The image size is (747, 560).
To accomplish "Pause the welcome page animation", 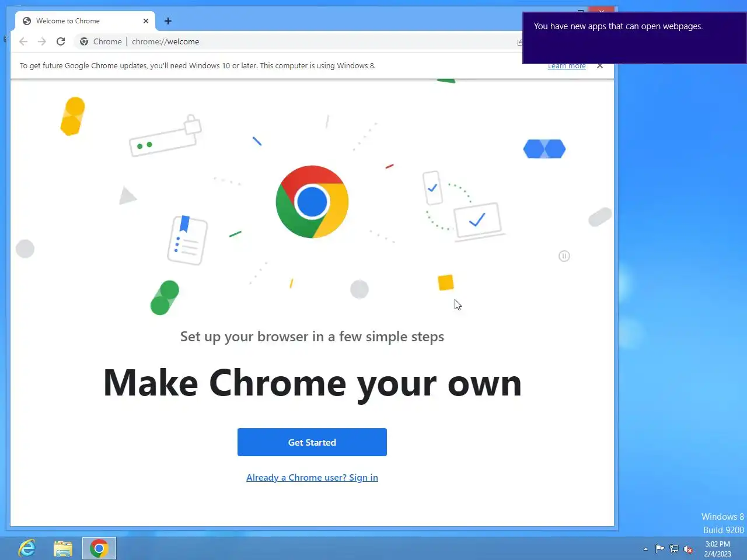I will [564, 256].
